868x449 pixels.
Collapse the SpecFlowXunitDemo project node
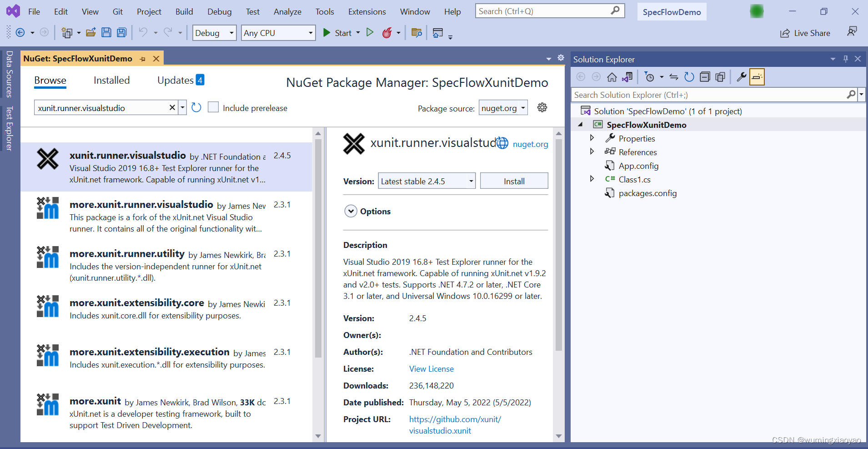(x=581, y=124)
